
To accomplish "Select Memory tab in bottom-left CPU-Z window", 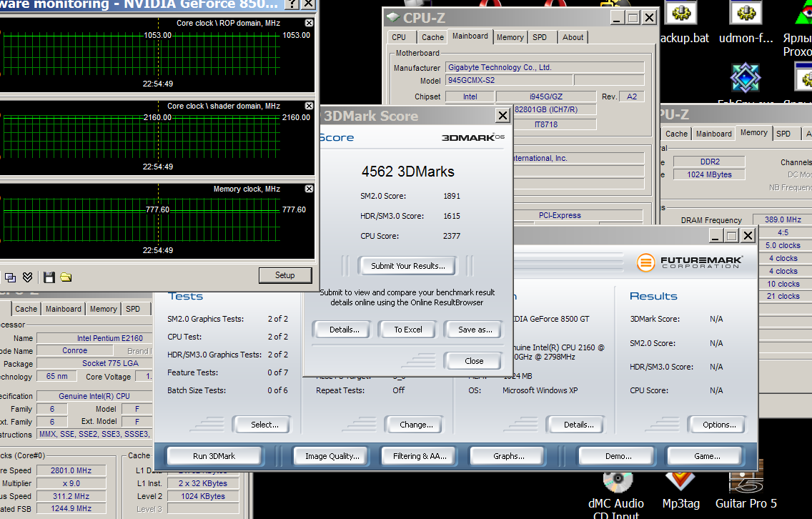I will click(x=103, y=309).
